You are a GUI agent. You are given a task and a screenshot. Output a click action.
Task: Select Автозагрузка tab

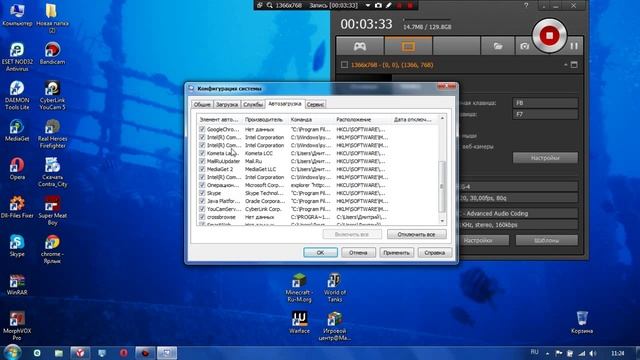click(x=284, y=104)
